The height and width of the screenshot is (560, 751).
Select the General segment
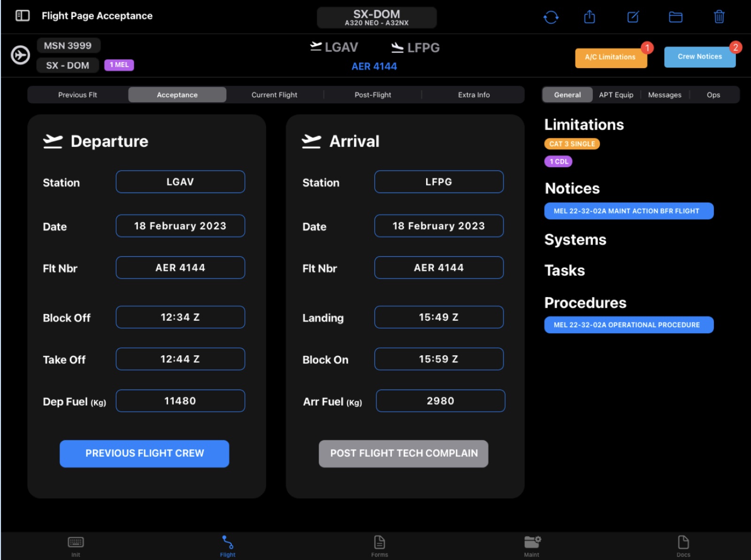tap(567, 95)
